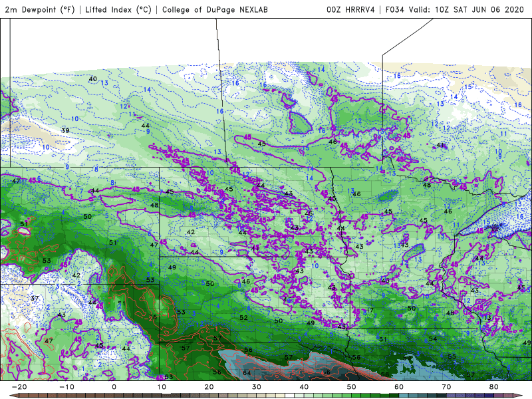Click 'College of DuPage NEXLAB' header text
Screen dimensions: 532x399
click(x=215, y=10)
